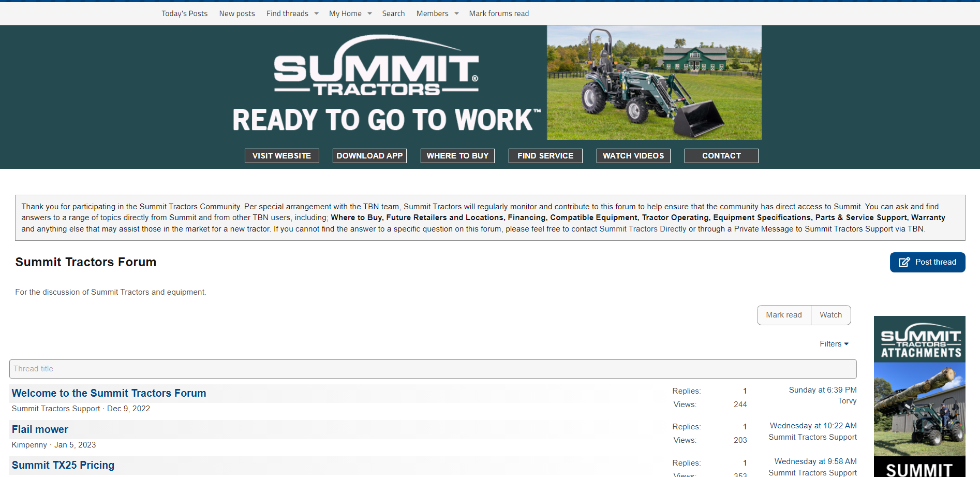
Task: Click the Mark read button
Action: [783, 315]
